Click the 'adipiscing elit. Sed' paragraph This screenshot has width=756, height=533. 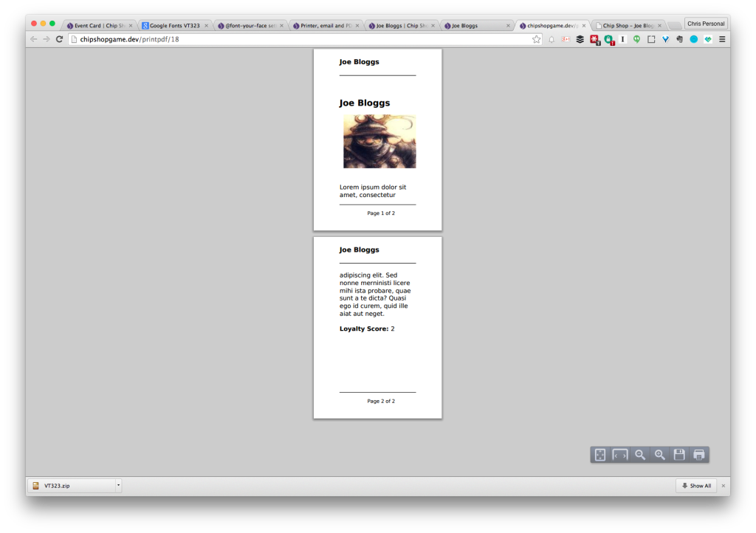click(x=375, y=295)
